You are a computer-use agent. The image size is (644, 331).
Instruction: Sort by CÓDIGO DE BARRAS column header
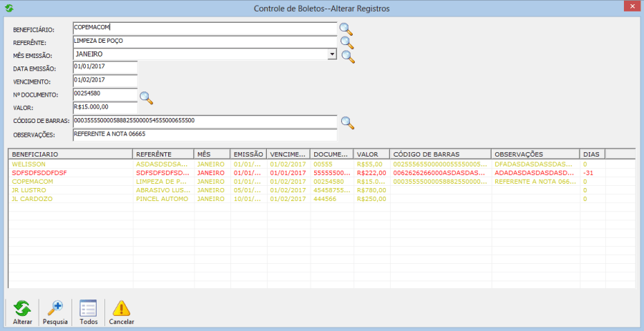coord(441,154)
